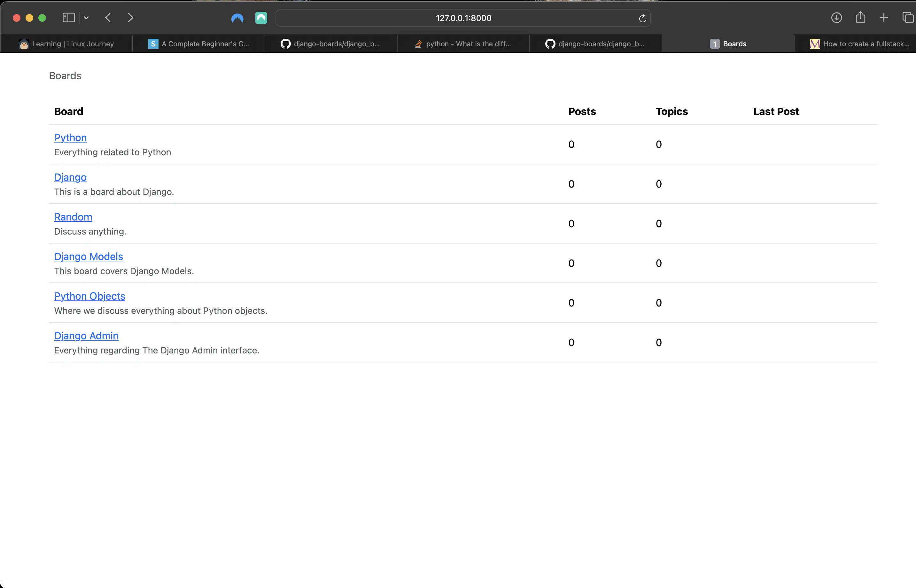Click the Python Objects board description
The width and height of the screenshot is (916, 588).
(161, 311)
